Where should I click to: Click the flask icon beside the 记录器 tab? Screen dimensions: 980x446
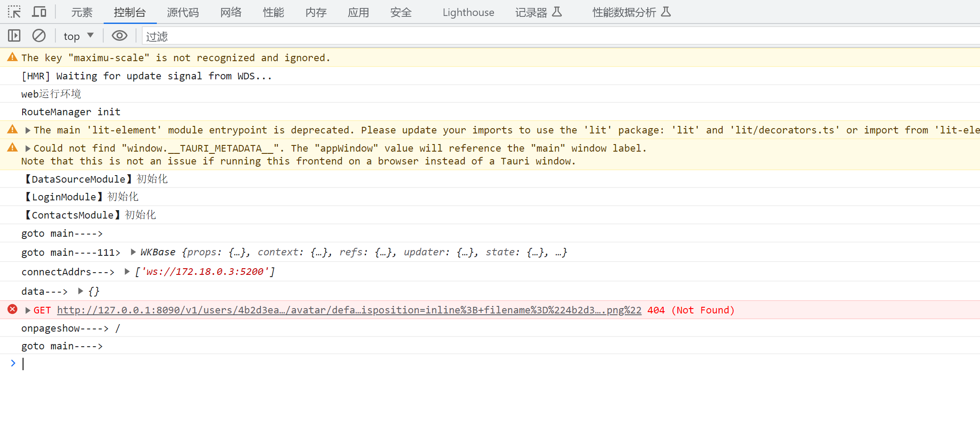pyautogui.click(x=559, y=12)
